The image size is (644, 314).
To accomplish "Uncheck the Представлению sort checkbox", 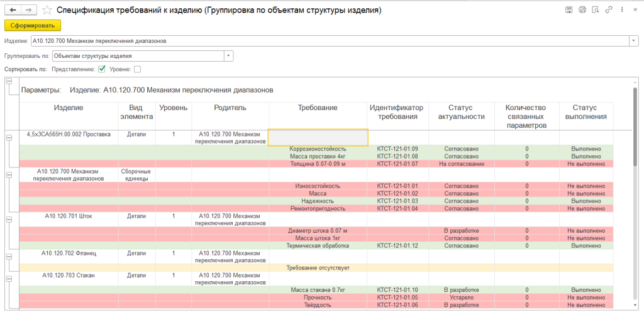I will point(102,69).
